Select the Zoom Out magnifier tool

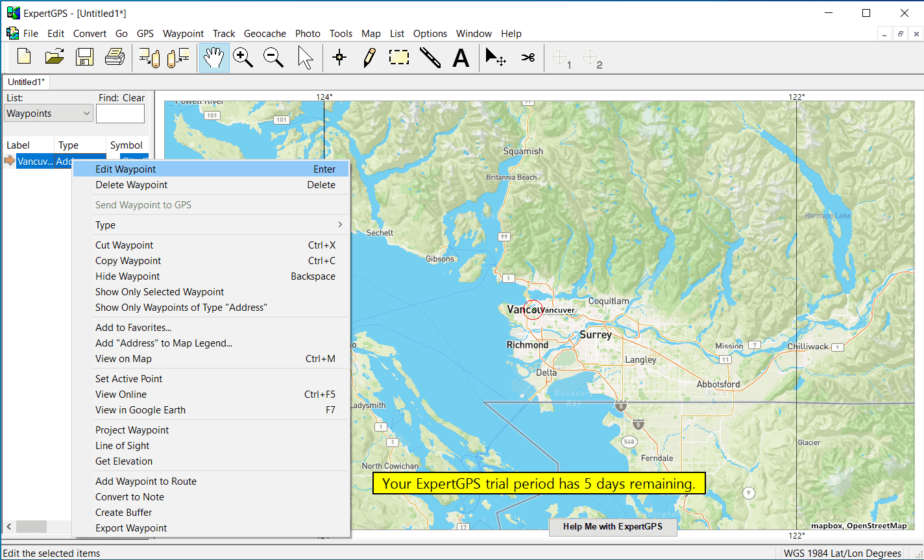273,58
